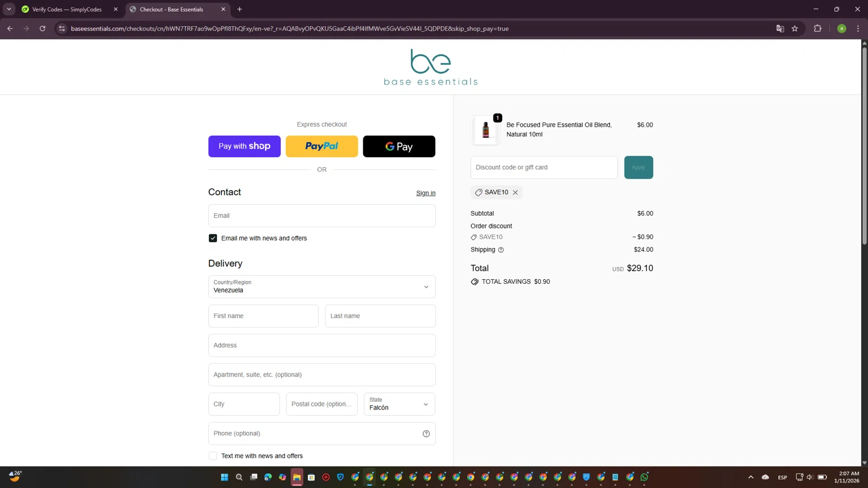Switch the ESP keyboard language indicator

coord(782,477)
